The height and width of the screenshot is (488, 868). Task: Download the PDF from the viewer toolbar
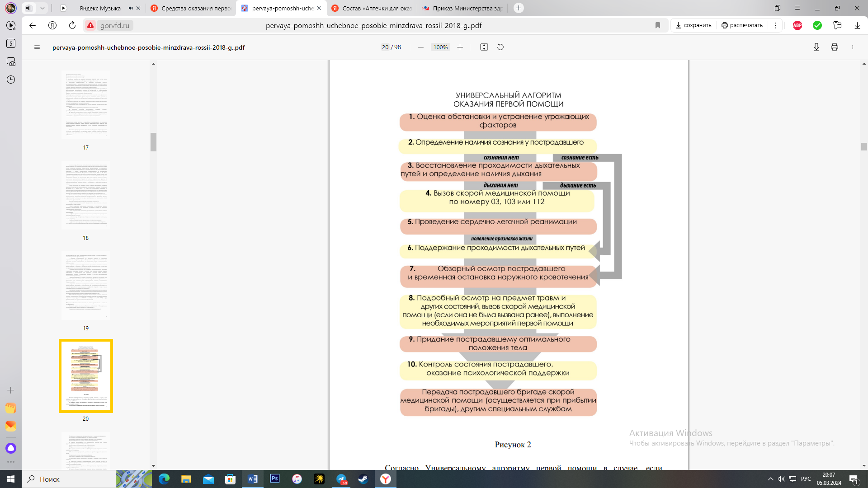click(x=816, y=47)
